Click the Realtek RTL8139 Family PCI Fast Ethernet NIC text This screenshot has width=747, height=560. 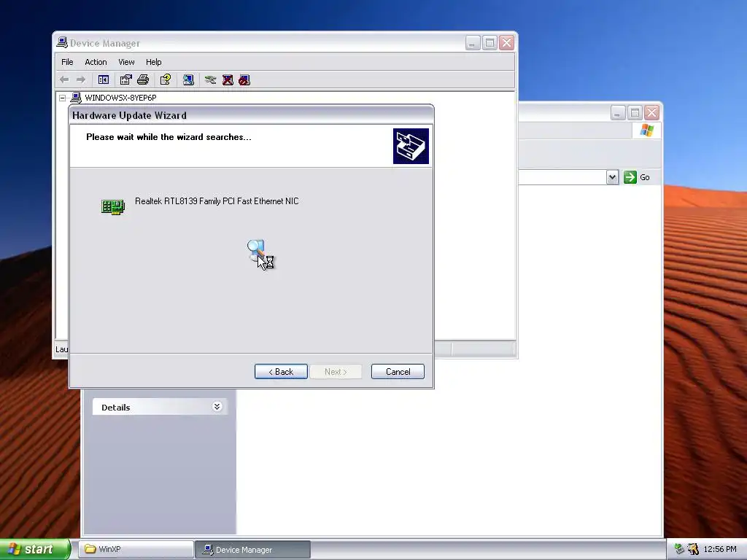tap(217, 201)
